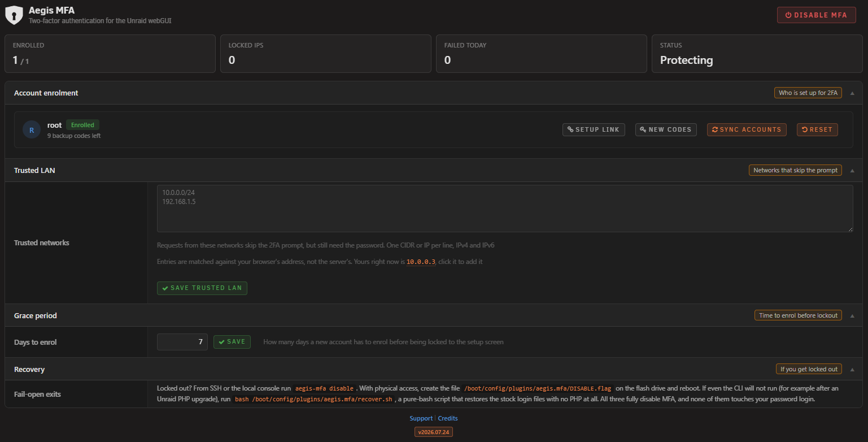Click the Aegis MFA shield logo icon
The width and height of the screenshot is (868, 442).
click(14, 15)
